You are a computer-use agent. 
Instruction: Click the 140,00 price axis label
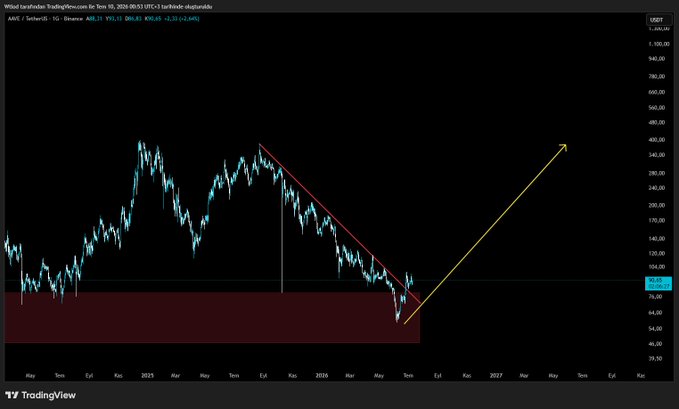pyautogui.click(x=656, y=238)
